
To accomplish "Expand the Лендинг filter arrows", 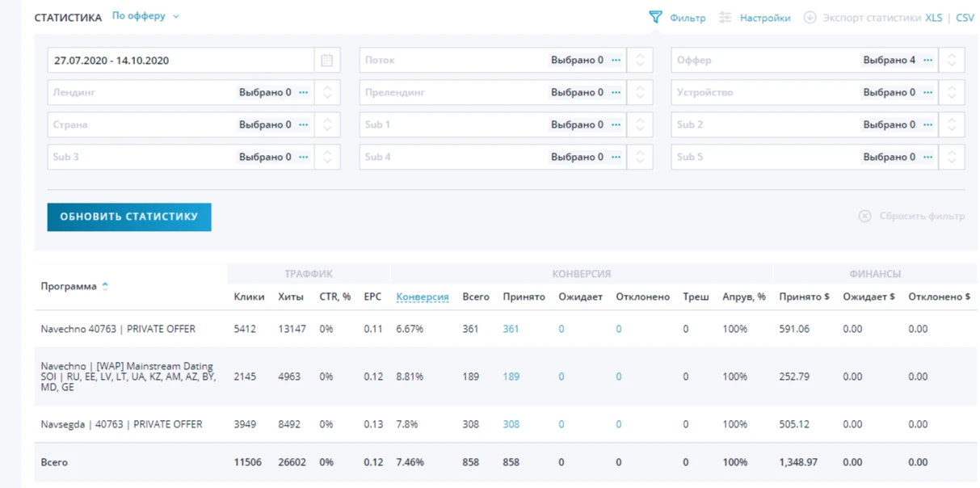I will [327, 92].
